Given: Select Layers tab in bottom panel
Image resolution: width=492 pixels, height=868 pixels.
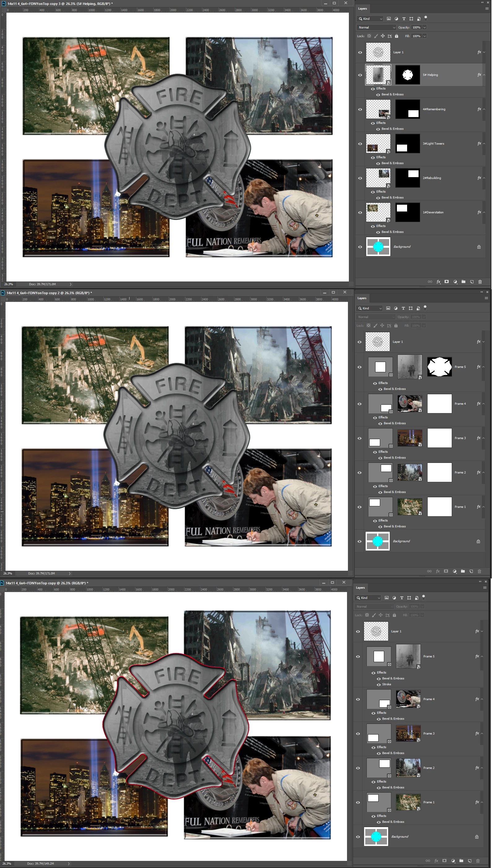Looking at the screenshot, I should (361, 588).
